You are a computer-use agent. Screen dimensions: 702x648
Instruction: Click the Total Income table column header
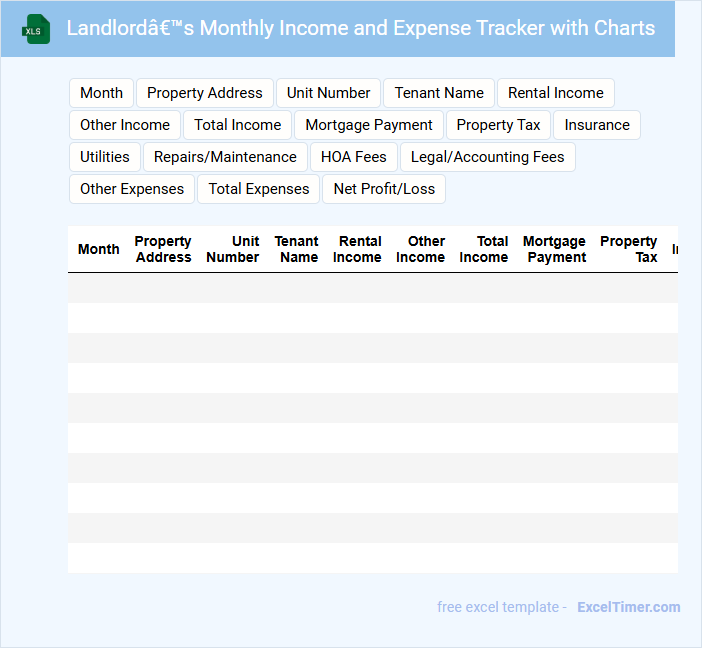484,249
